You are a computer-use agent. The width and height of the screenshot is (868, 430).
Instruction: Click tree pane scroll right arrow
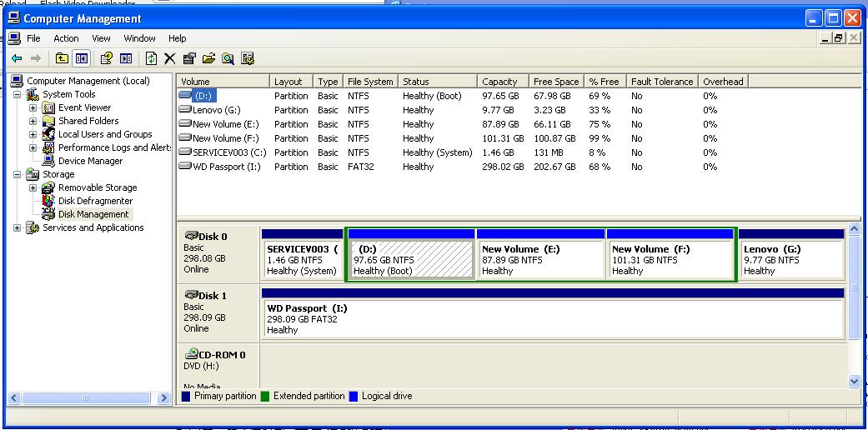coord(163,397)
